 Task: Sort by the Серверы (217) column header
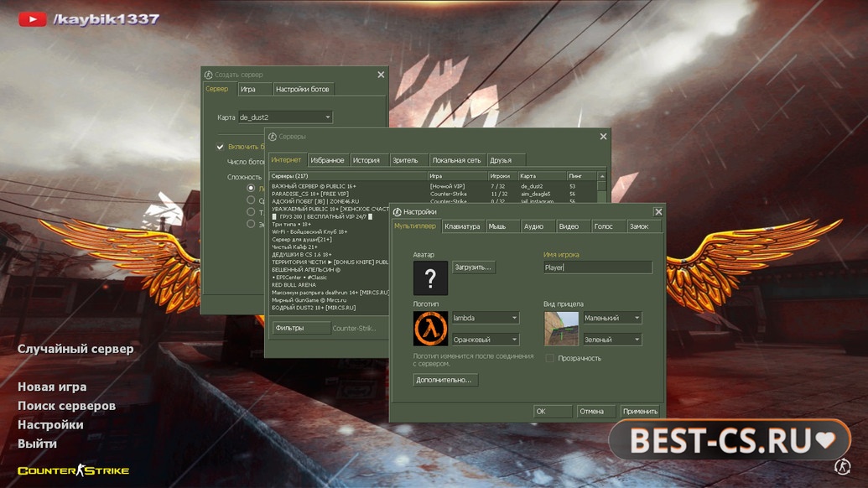pyautogui.click(x=348, y=176)
